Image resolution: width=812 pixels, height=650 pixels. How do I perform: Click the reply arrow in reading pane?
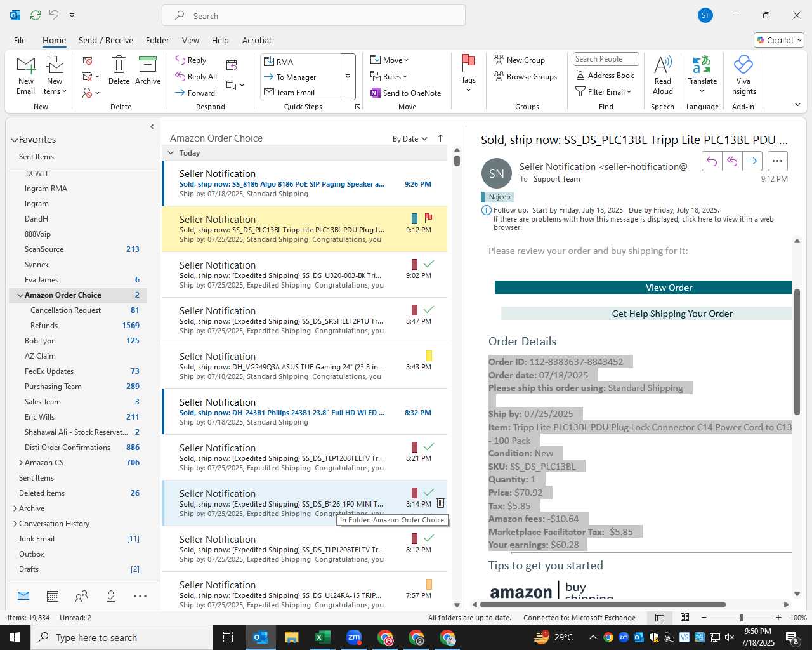point(712,161)
